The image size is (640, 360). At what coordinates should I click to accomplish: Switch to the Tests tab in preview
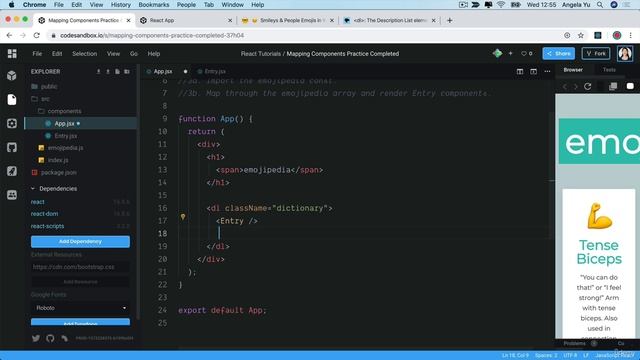click(609, 70)
